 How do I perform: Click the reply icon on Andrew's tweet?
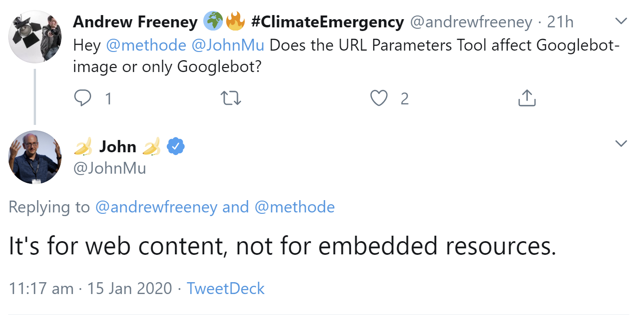click(x=83, y=98)
